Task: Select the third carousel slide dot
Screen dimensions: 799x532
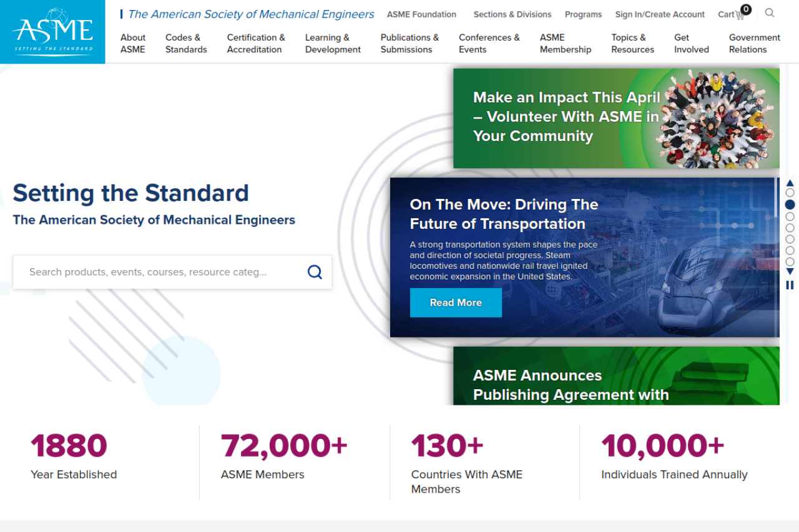Action: [x=790, y=216]
